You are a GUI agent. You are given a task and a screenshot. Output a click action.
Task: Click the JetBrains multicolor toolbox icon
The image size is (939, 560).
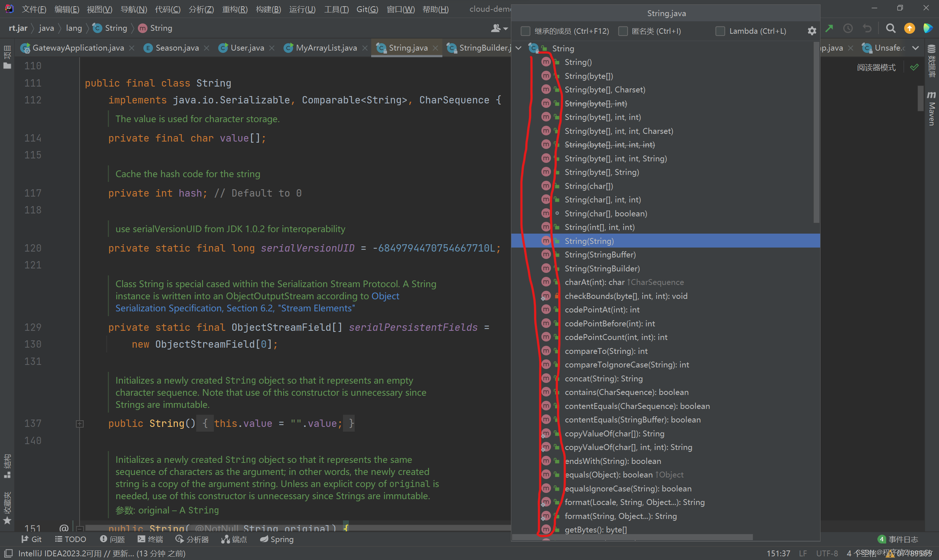[928, 28]
